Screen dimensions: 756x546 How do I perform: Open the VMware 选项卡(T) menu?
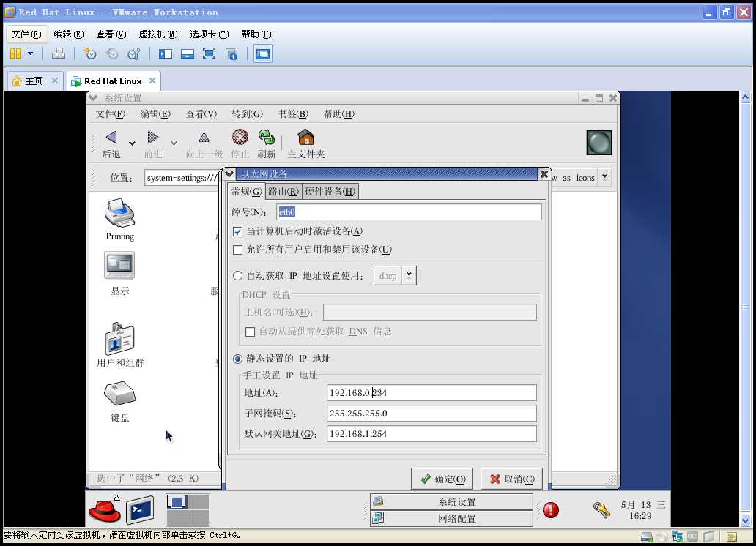[210, 34]
